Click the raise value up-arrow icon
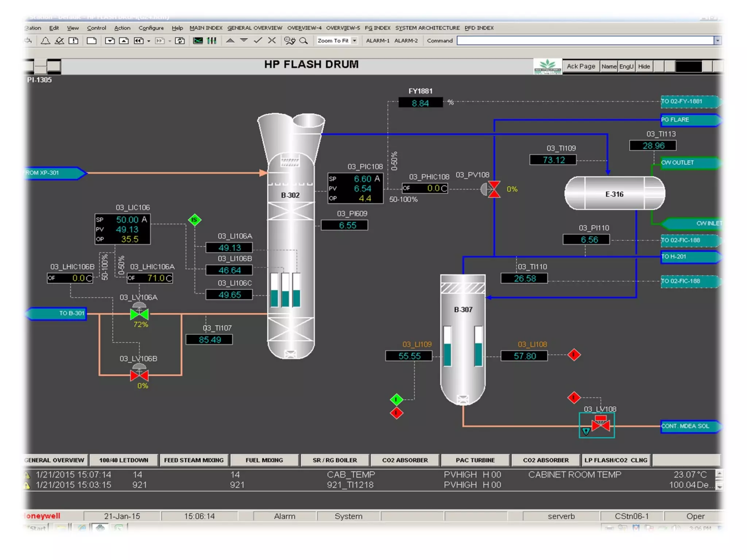Viewport: 747px width, 560px height. tap(230, 40)
